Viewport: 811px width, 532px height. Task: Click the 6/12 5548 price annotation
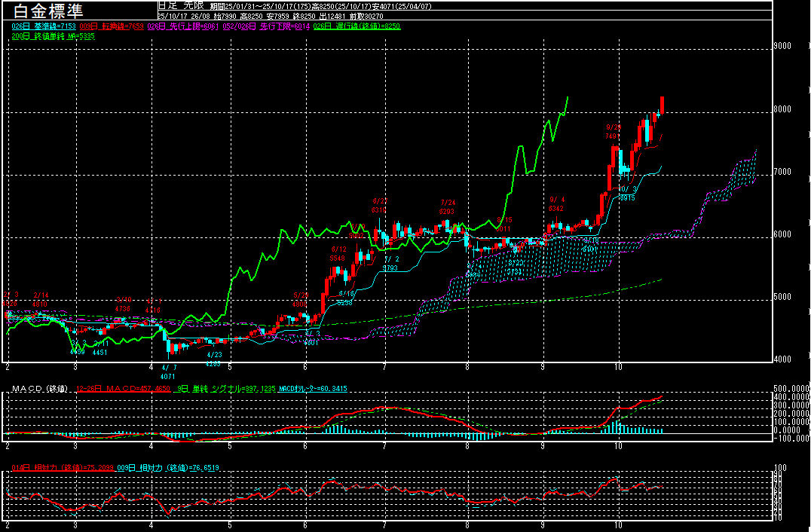click(338, 253)
